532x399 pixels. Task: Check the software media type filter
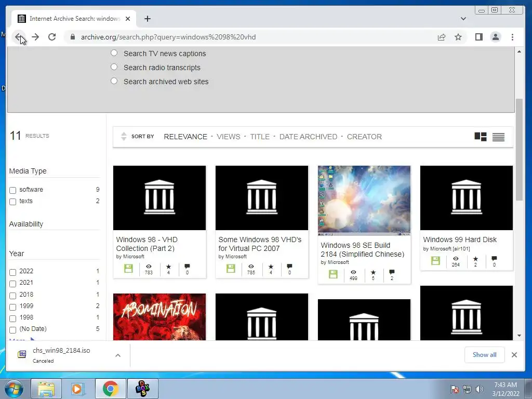coord(12,190)
